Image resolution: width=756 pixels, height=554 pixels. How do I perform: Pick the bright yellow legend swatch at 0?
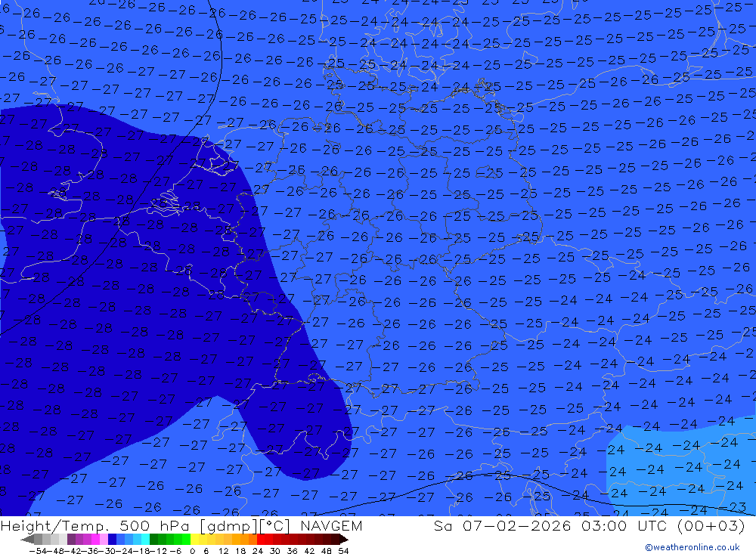point(195,539)
